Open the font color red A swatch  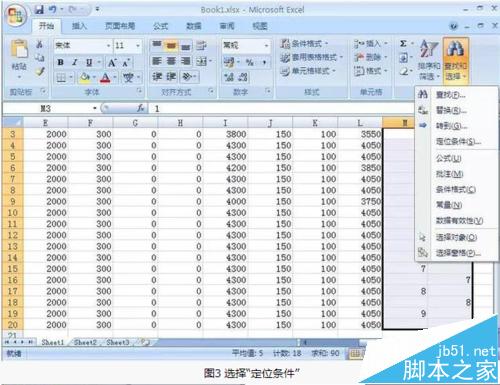(105, 78)
